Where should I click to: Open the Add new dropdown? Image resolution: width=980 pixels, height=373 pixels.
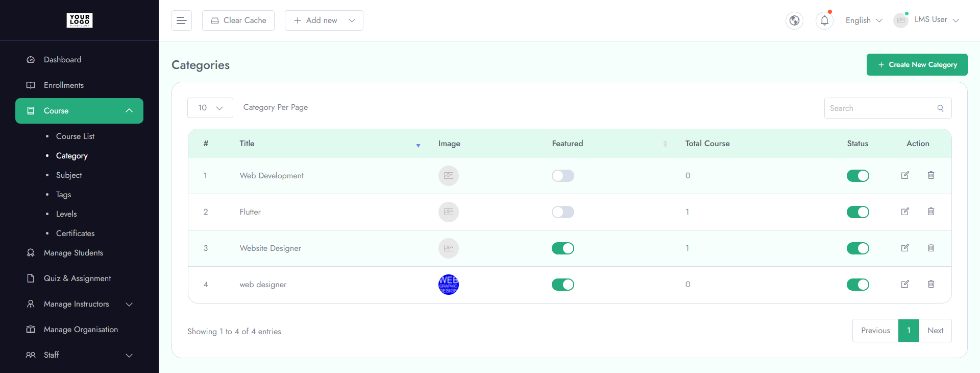[x=324, y=20]
